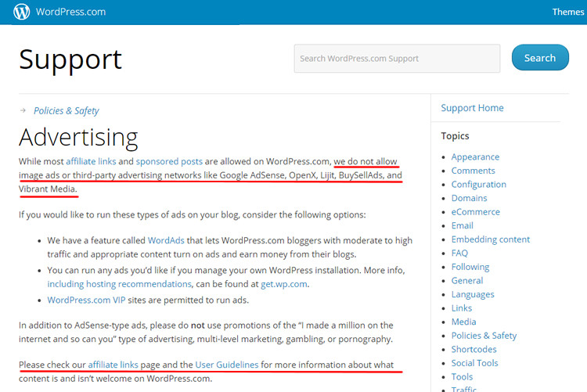
Task: Open the WordAds link
Action: 166,240
